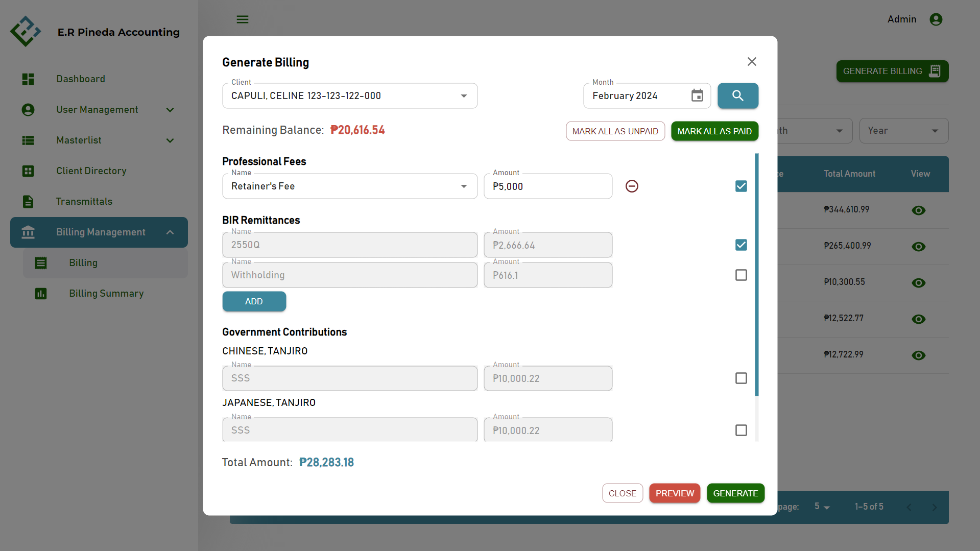Uncheck the Retainer's Fee paid checkbox
Image resolution: width=980 pixels, height=551 pixels.
coord(741,186)
